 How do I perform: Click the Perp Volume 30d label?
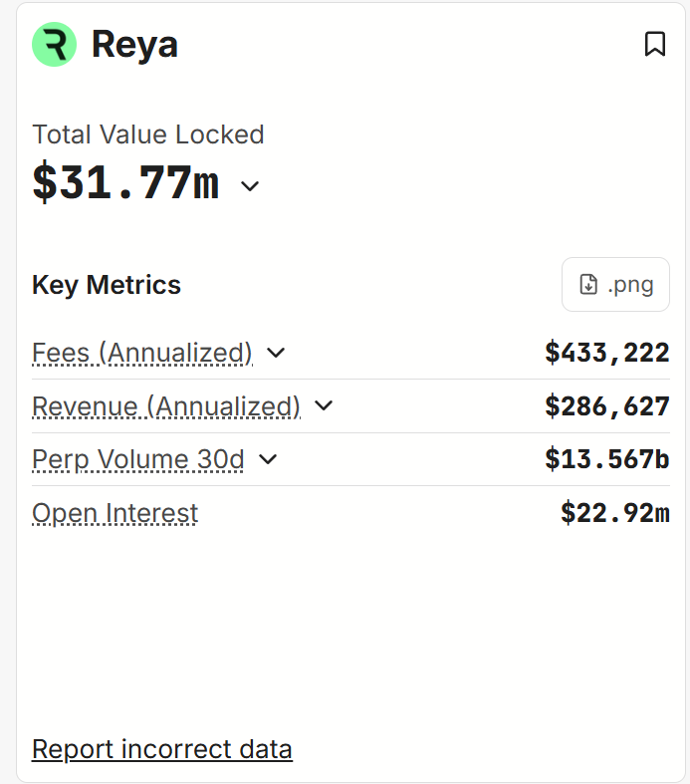(137, 459)
